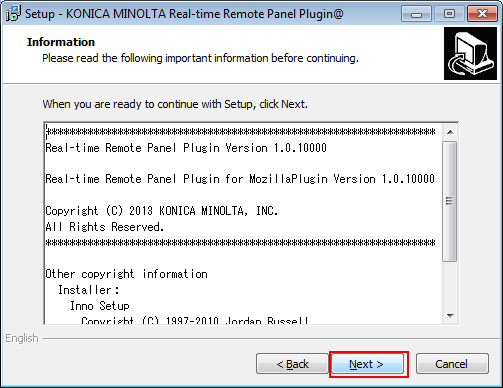Minimize the Setup window
The height and width of the screenshot is (388, 503).
tap(416, 14)
